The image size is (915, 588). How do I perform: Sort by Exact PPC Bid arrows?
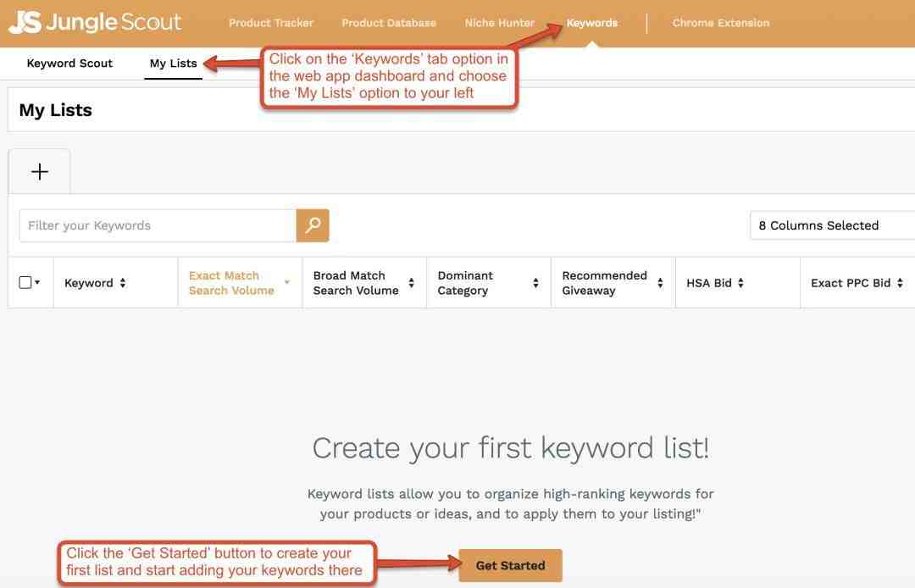tap(900, 283)
